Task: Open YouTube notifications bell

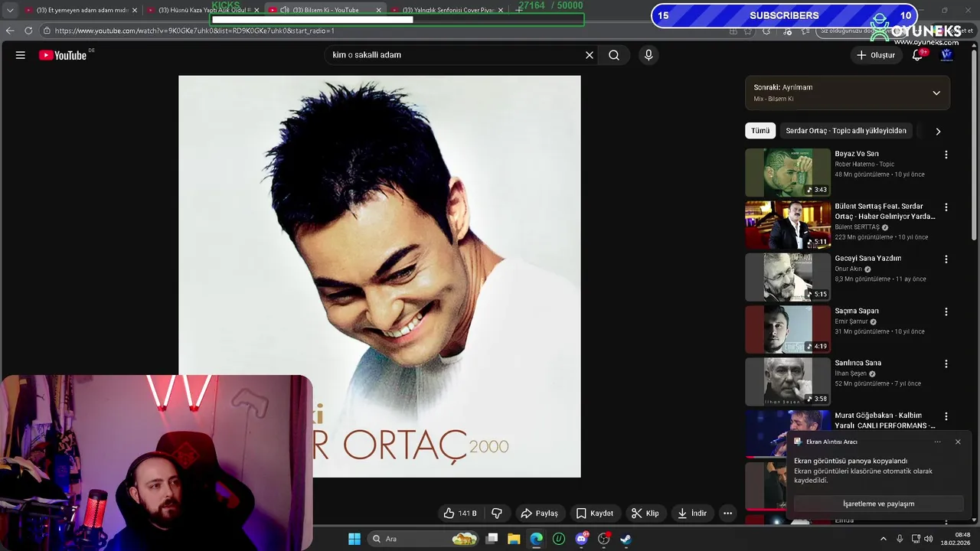Action: point(917,55)
